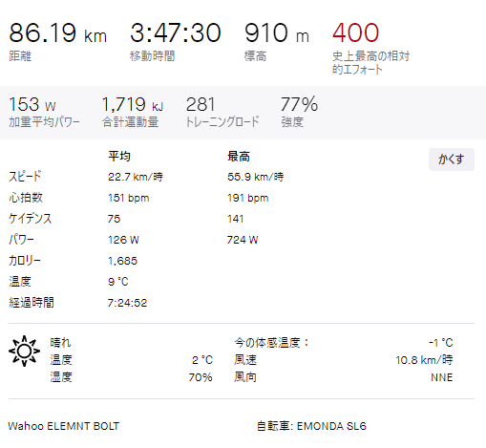Viewport: 486px width, 448px height.
Task: Click the 3:47:30 moving time value
Action: tap(176, 32)
